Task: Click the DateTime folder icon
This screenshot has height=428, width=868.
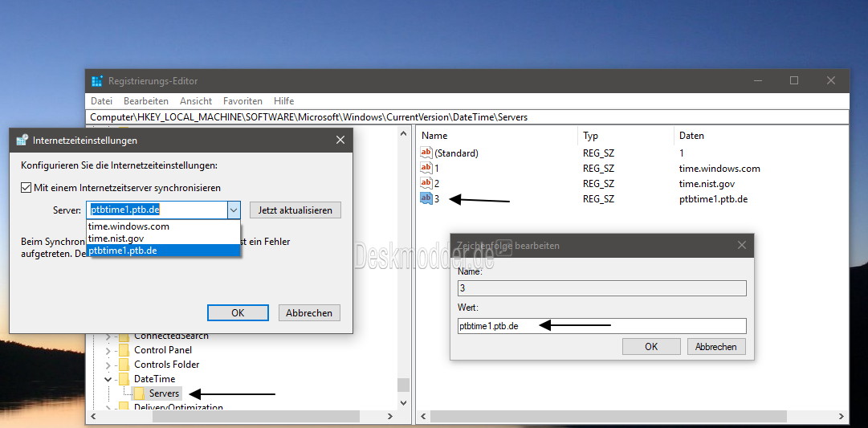Action: [124, 379]
